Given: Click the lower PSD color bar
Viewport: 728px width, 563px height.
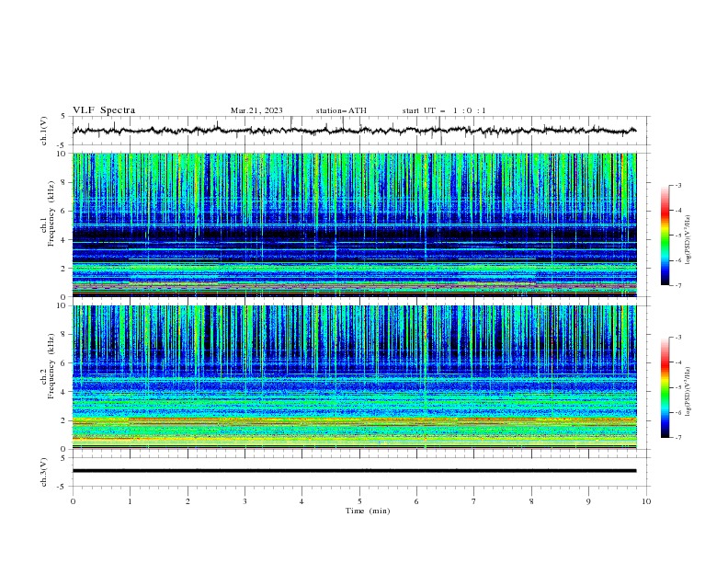Looking at the screenshot, I should pyautogui.click(x=665, y=387).
